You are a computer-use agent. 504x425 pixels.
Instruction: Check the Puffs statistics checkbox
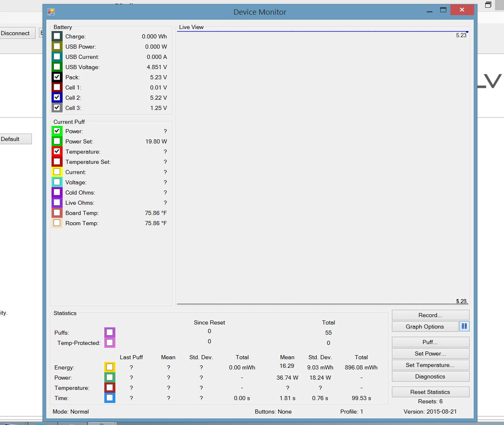click(x=110, y=332)
